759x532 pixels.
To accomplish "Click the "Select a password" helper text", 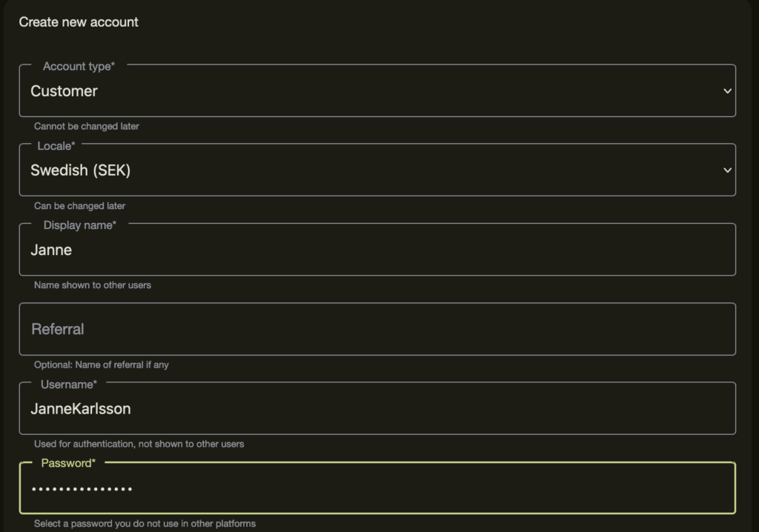I will tap(145, 524).
